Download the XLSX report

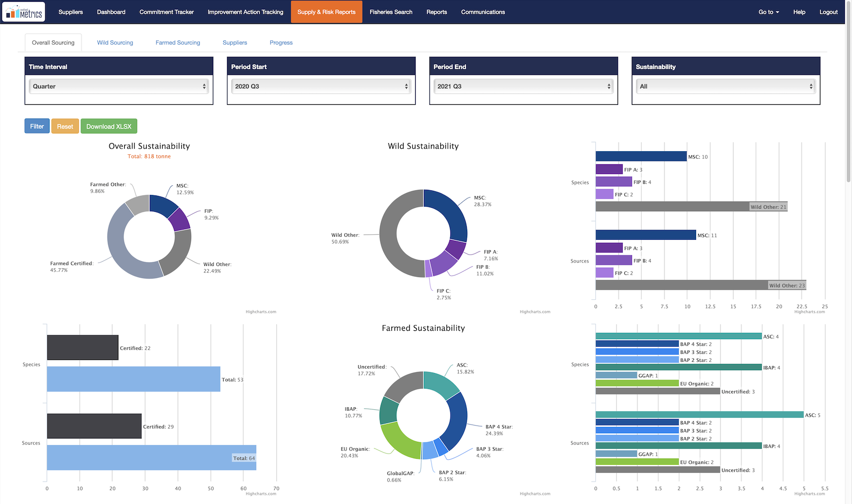[x=109, y=126]
